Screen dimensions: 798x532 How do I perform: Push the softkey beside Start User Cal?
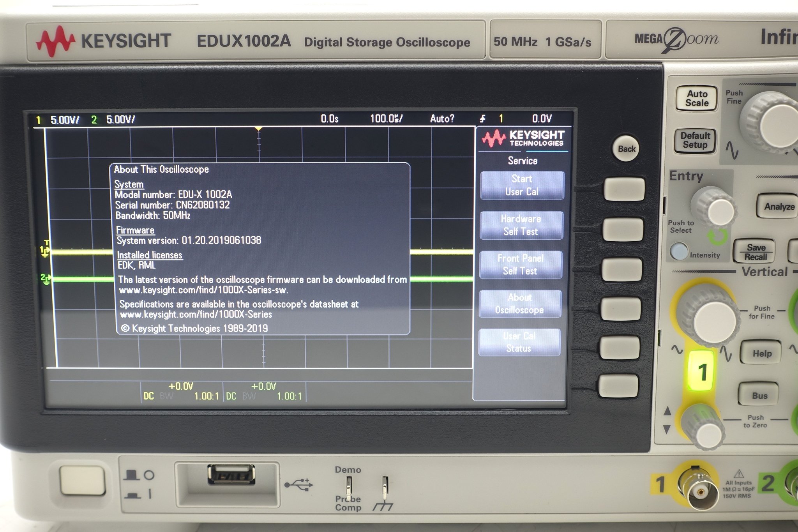[x=624, y=189]
